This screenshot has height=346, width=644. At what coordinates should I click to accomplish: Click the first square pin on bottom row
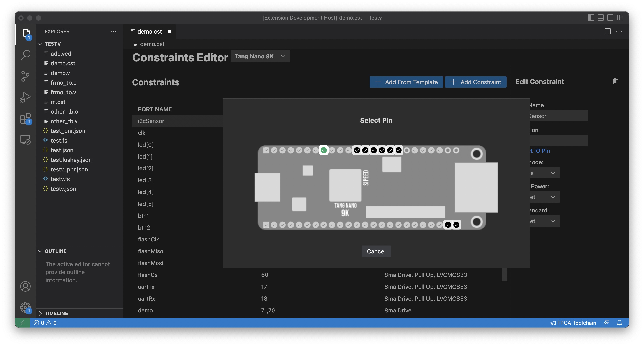(x=266, y=225)
